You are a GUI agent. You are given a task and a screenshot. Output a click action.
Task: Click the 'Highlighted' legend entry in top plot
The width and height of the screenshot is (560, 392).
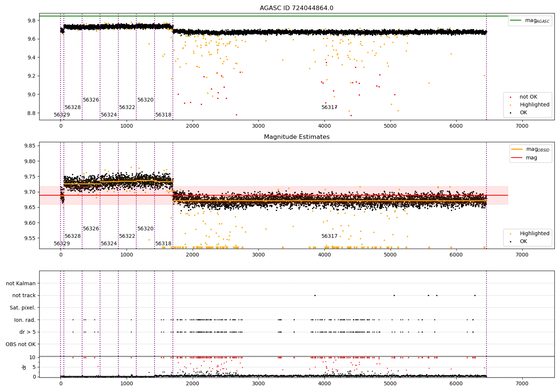point(534,105)
